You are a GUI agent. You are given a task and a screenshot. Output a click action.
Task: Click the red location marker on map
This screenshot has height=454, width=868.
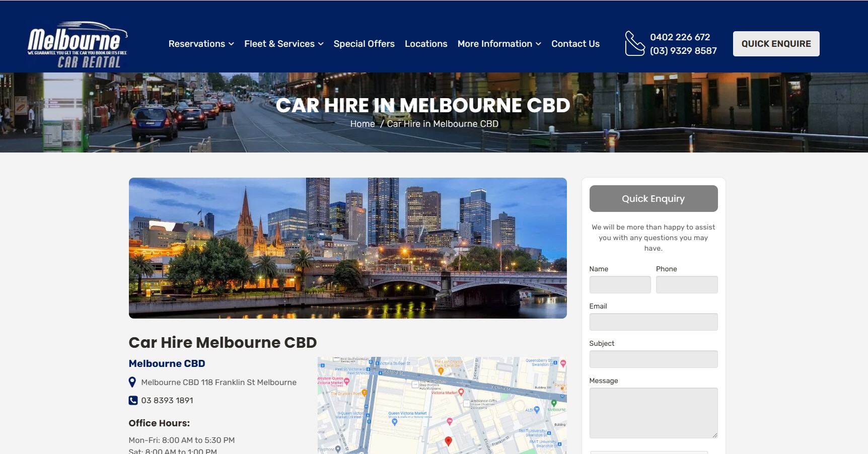click(x=448, y=441)
